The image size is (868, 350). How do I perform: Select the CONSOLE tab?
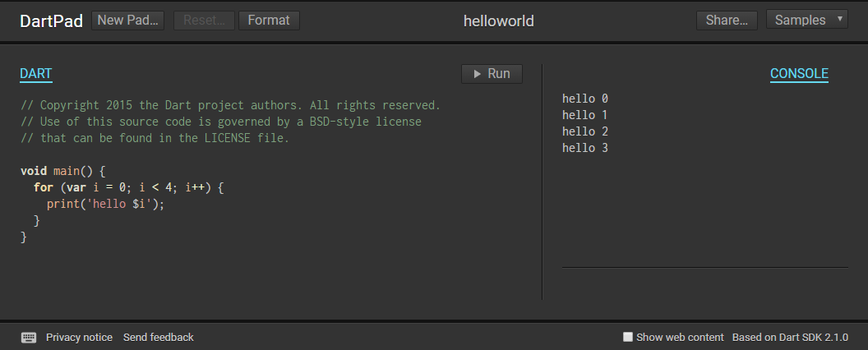tap(799, 74)
